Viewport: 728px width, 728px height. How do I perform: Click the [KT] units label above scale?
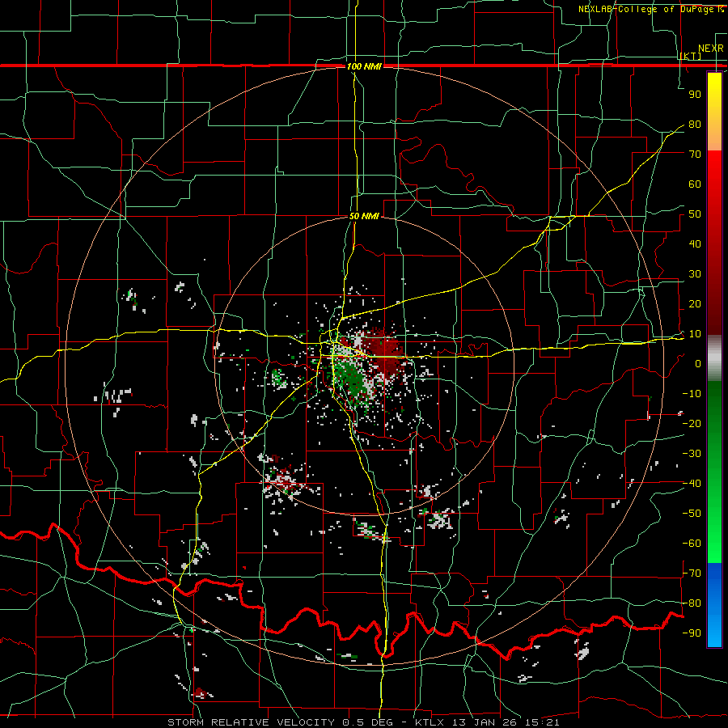click(691, 56)
